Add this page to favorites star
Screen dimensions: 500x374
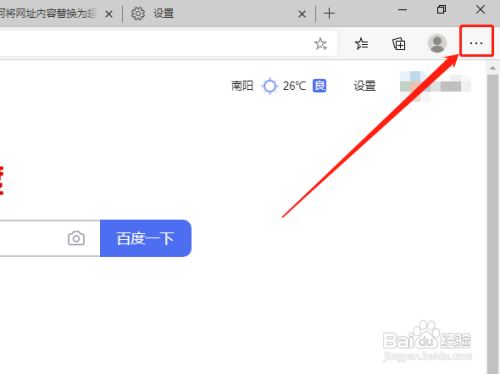coord(320,44)
